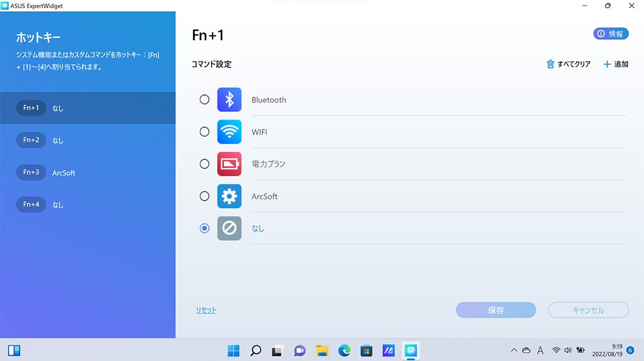Select the Fn+4 hotkey entry
Screen dimensions: 644x361
[x=88, y=204]
